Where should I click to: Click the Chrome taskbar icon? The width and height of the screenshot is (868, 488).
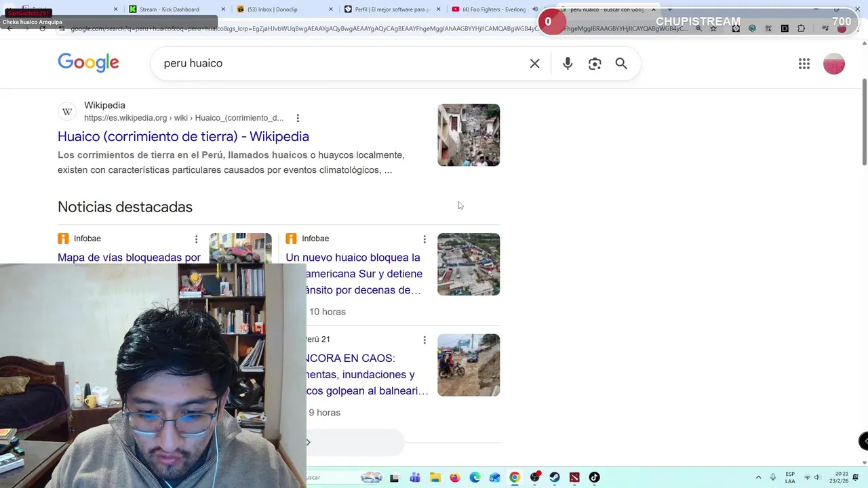coord(515,478)
